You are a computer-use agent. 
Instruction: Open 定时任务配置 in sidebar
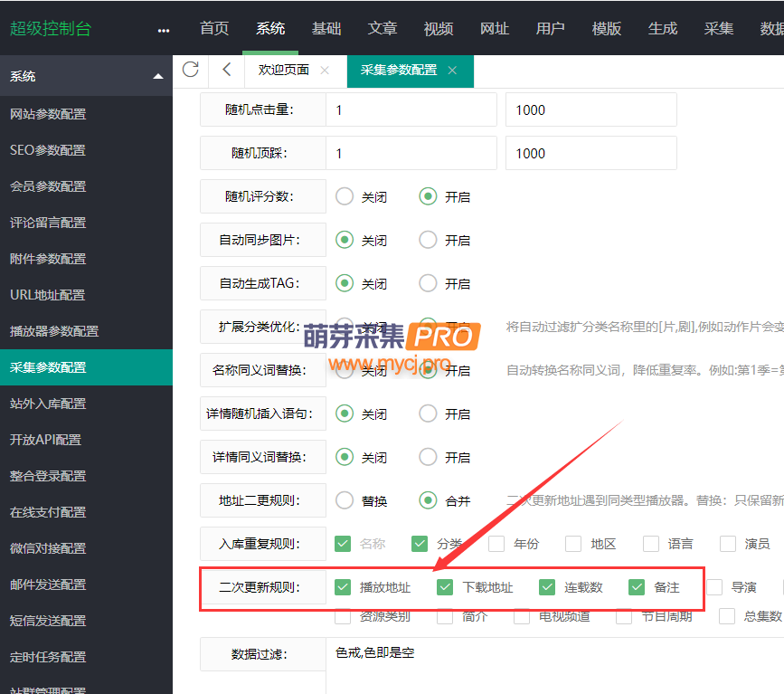pyautogui.click(x=86, y=657)
